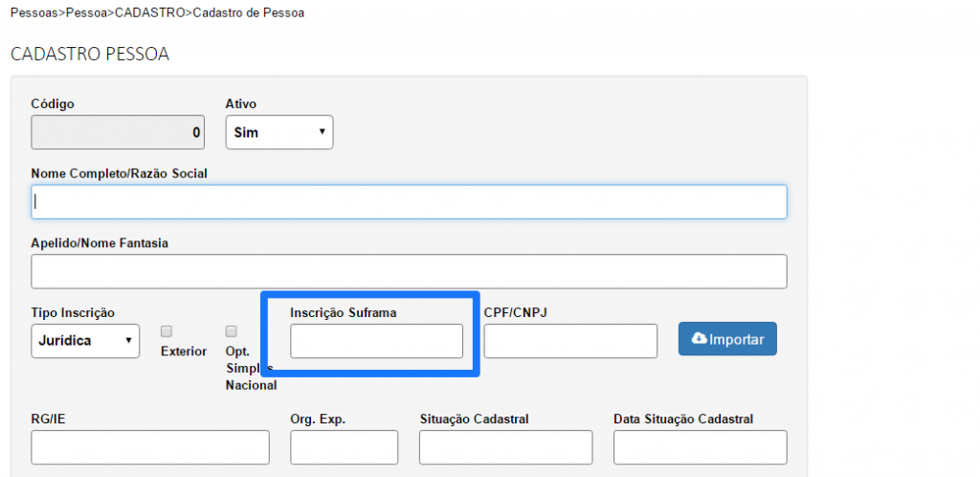Enable the Opt. Simples Nacional checkbox
980x477 pixels.
231,331
